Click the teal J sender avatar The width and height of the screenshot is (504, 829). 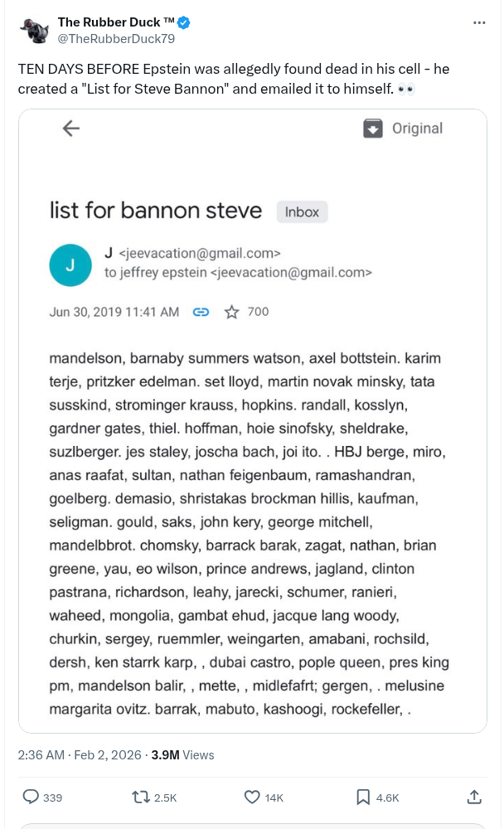70,264
